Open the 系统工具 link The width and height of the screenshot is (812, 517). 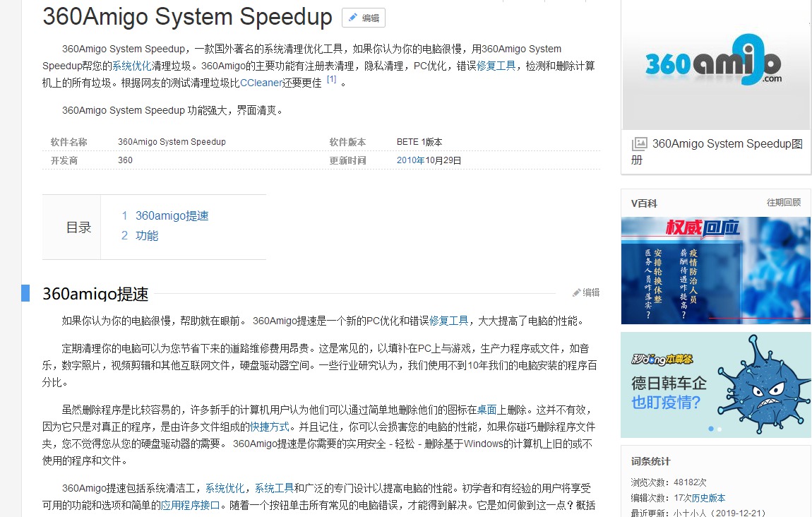click(275, 489)
